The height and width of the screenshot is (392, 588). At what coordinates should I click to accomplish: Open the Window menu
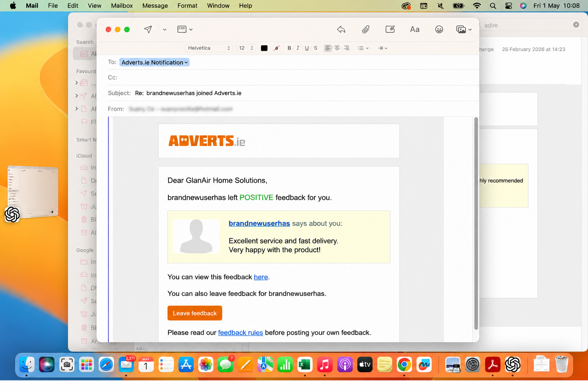click(218, 6)
